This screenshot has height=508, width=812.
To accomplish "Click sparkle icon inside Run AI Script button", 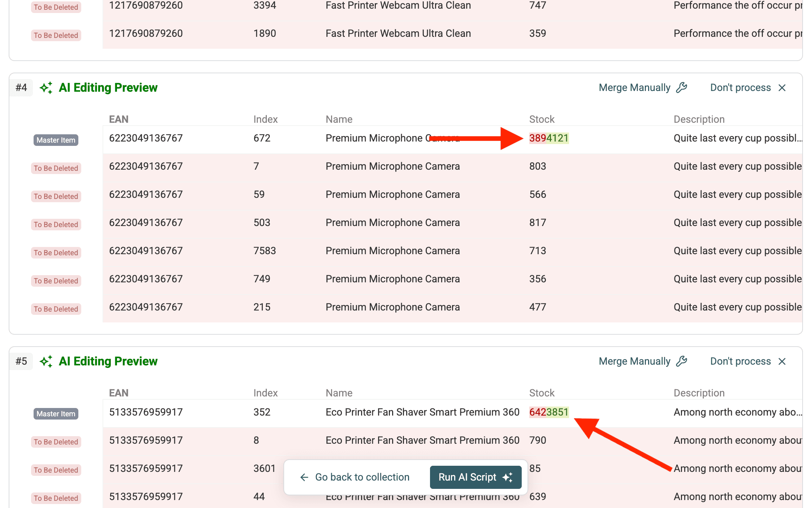I will coord(508,477).
